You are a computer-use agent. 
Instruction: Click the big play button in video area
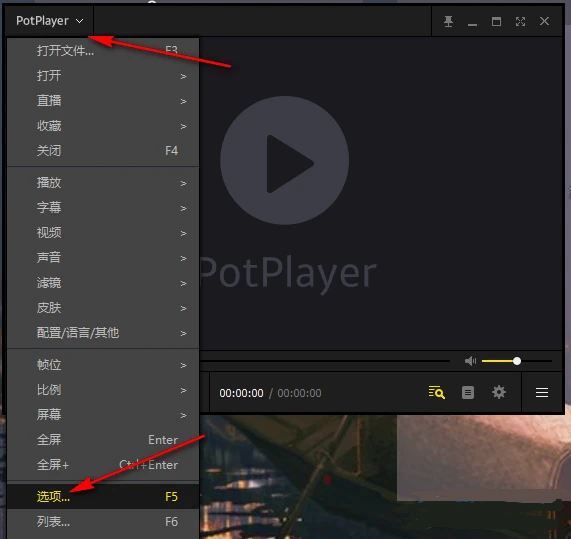(284, 160)
